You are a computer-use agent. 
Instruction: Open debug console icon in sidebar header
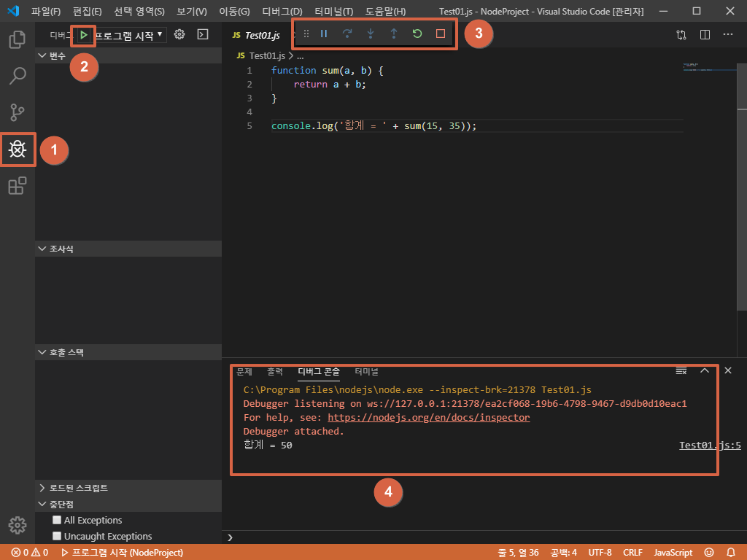pyautogui.click(x=203, y=34)
